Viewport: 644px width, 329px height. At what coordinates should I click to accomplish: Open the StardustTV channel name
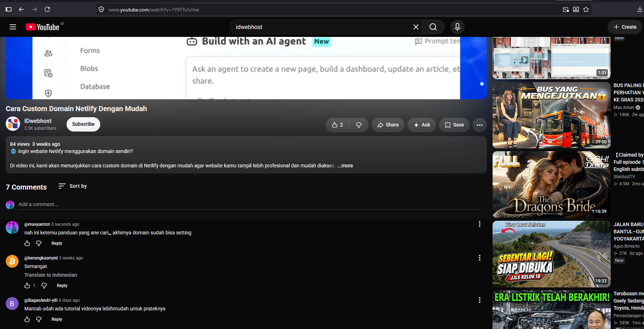pyautogui.click(x=624, y=177)
